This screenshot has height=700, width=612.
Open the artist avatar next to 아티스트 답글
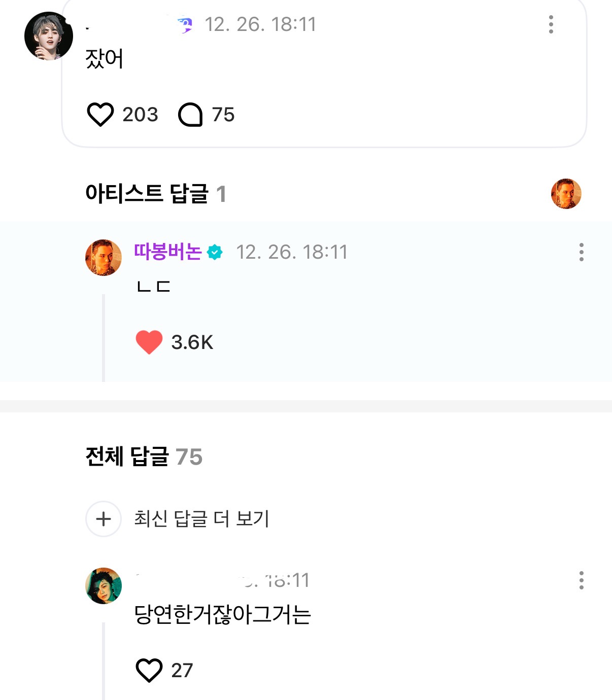coord(566,194)
